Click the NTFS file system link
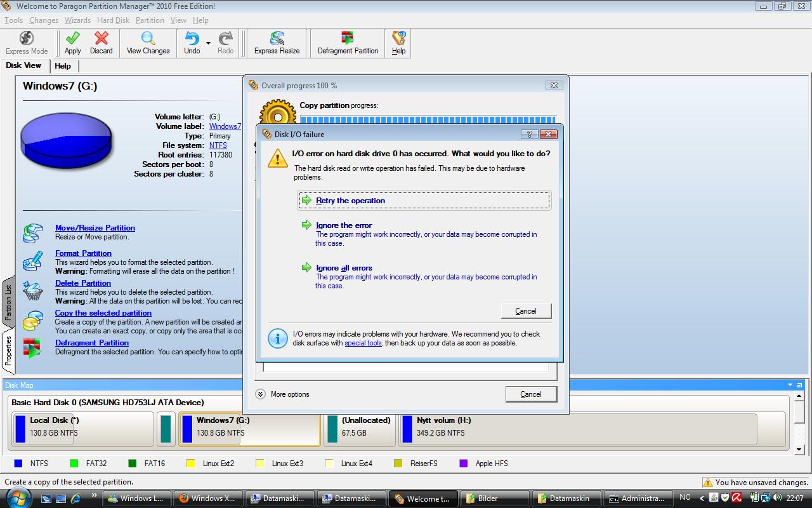Screen dimensions: 812x508 [218, 145]
